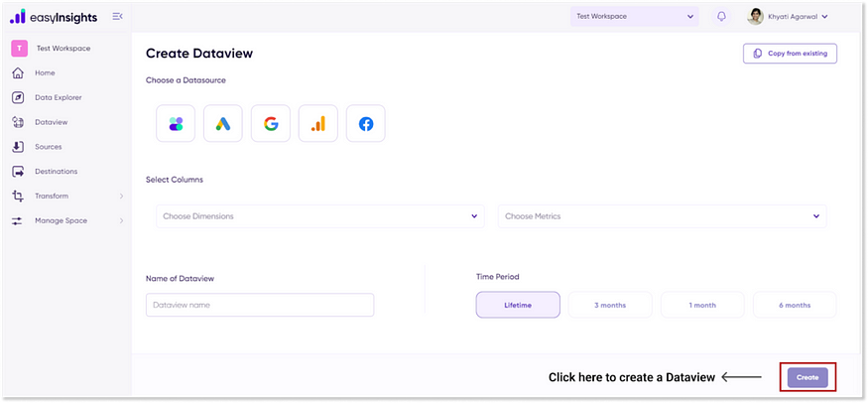Viewport: 868px width, 403px height.
Task: Choose the first multicolor datasource icon
Action: coord(176,124)
